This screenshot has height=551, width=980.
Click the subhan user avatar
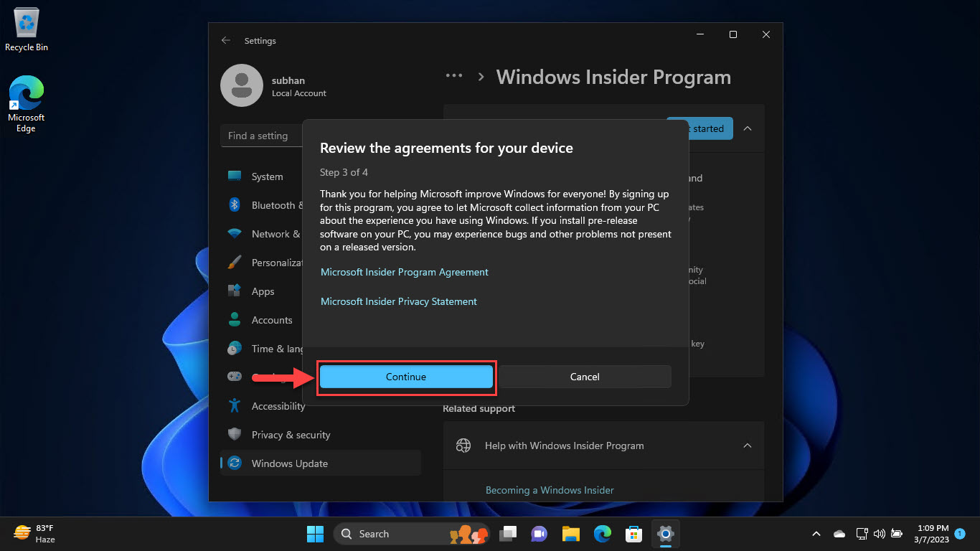click(x=242, y=85)
